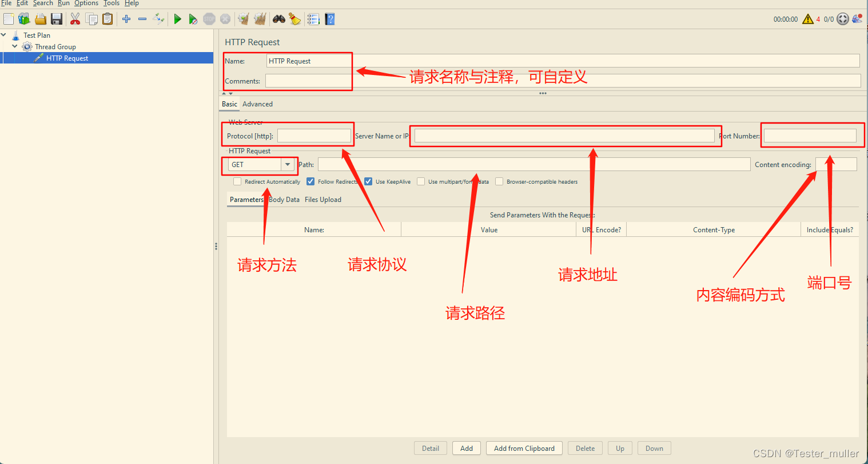Click the Copy icon in toolbar
The width and height of the screenshot is (868, 464).
[x=91, y=19]
